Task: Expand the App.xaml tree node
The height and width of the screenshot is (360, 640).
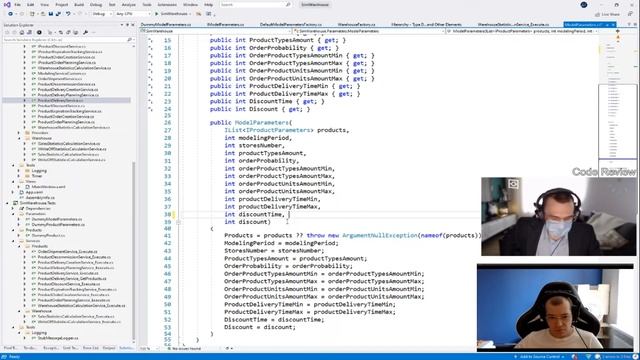Action: coord(13,192)
